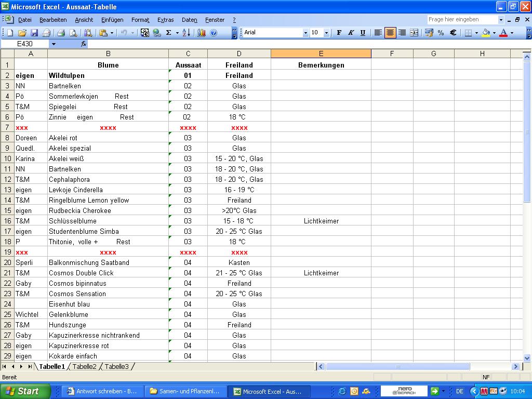The height and width of the screenshot is (399, 532).
Task: Click the AutoSum sigma icon
Action: point(168,33)
